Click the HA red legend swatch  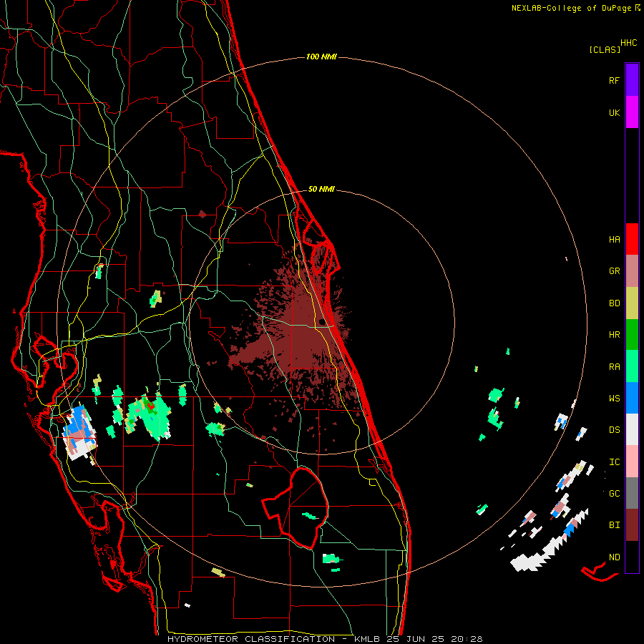pyautogui.click(x=632, y=239)
